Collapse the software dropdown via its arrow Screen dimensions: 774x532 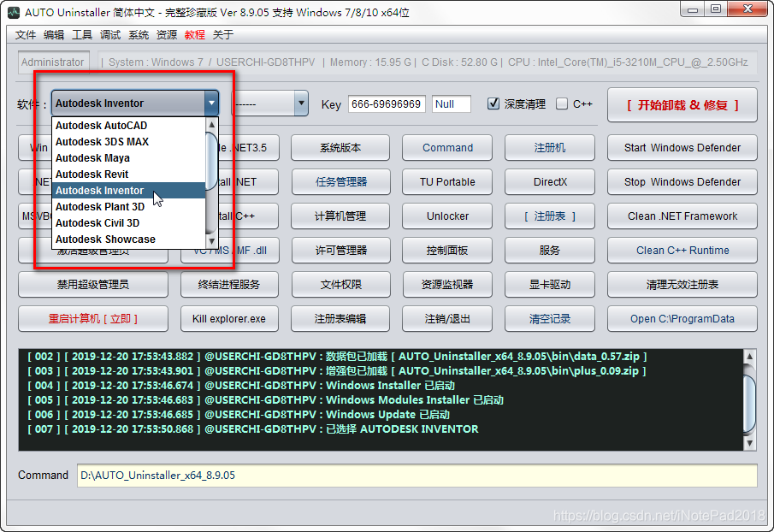(211, 103)
